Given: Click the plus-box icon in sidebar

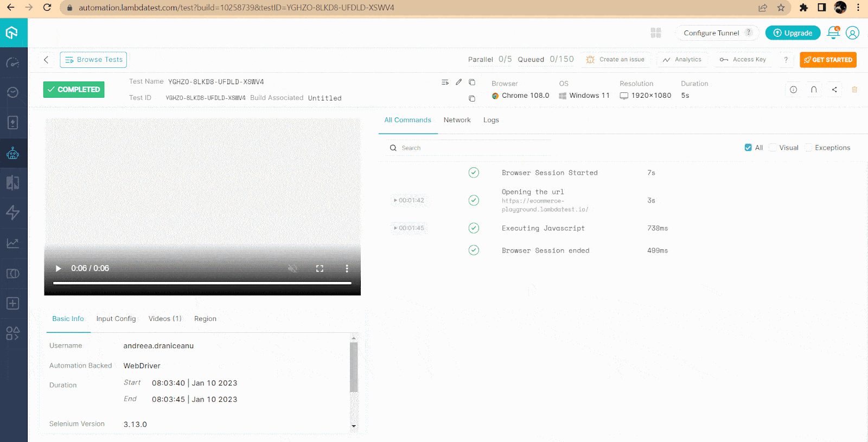Looking at the screenshot, I should pos(12,304).
